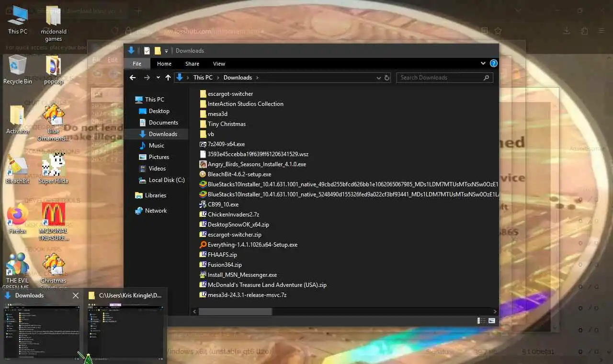Open Explorer Help question mark icon
The height and width of the screenshot is (364, 613).
tap(494, 63)
